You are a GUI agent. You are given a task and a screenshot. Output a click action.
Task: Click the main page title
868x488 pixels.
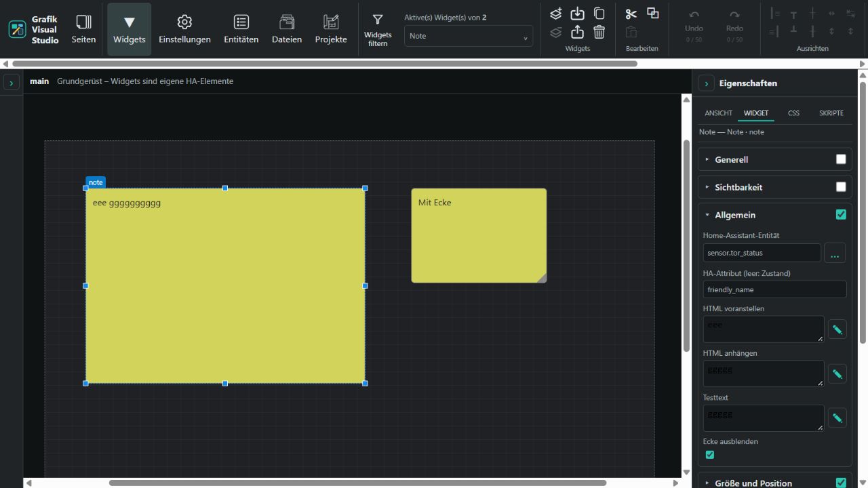[39, 81]
